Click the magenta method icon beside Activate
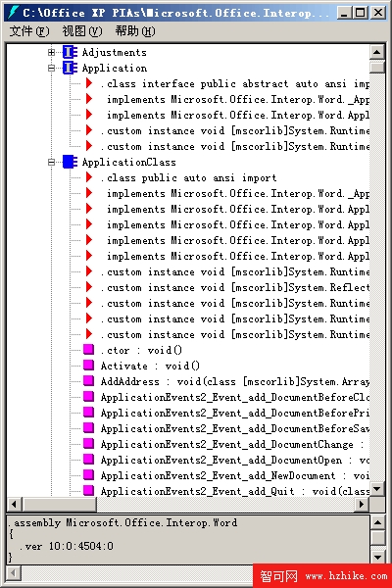Viewport: 392px width, 588px height. tap(88, 366)
